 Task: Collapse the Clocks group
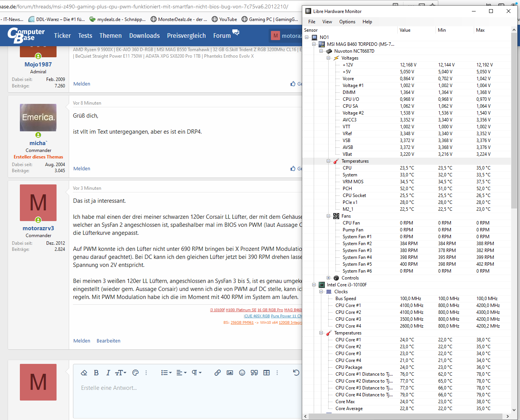[321, 292]
